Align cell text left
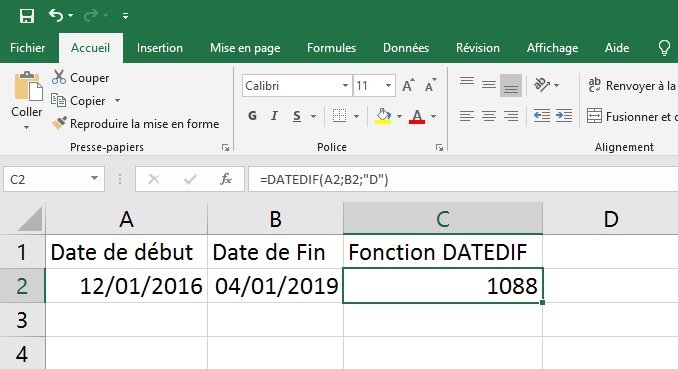678x369 pixels. click(467, 116)
